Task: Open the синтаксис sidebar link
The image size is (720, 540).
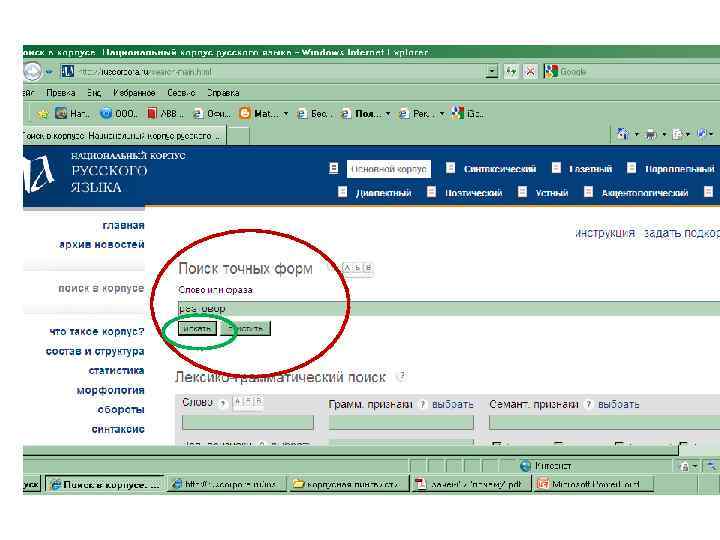Action: (118, 429)
